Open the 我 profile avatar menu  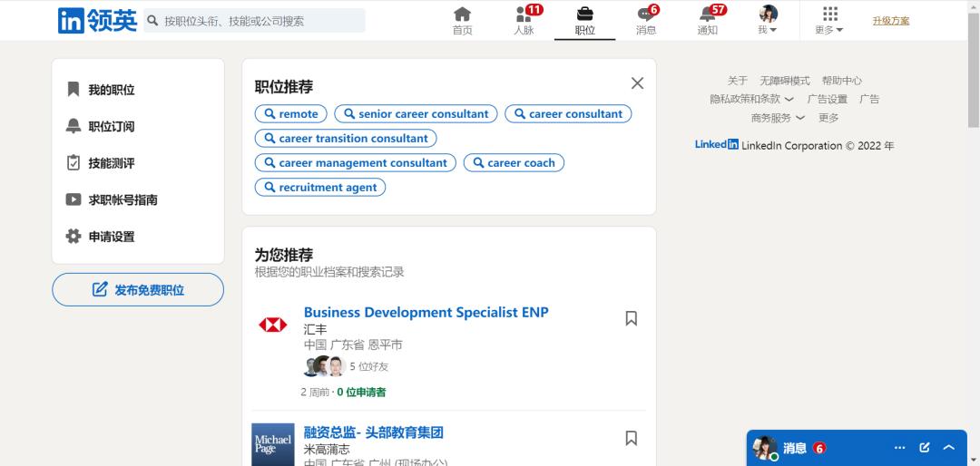[x=769, y=21]
